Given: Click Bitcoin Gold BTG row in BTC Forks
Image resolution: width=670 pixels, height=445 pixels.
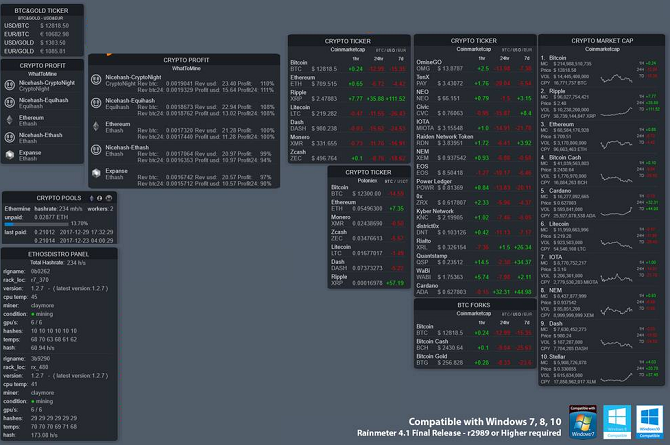Looking at the screenshot, I should (x=474, y=360).
